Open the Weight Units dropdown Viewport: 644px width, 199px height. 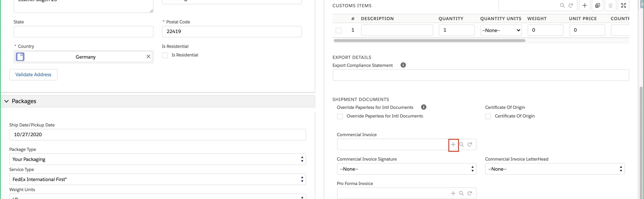(x=158, y=196)
